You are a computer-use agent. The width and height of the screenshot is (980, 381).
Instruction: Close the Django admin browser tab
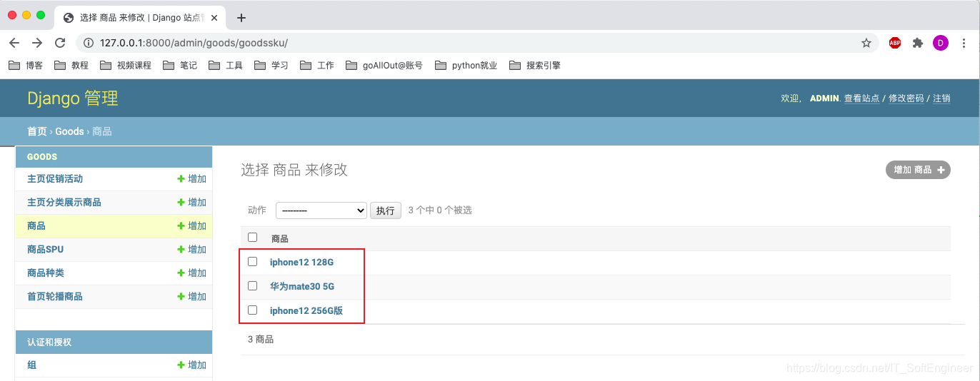pos(214,18)
